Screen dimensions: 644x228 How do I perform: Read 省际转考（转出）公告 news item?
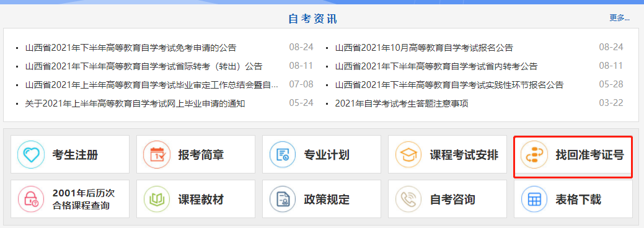(143, 66)
